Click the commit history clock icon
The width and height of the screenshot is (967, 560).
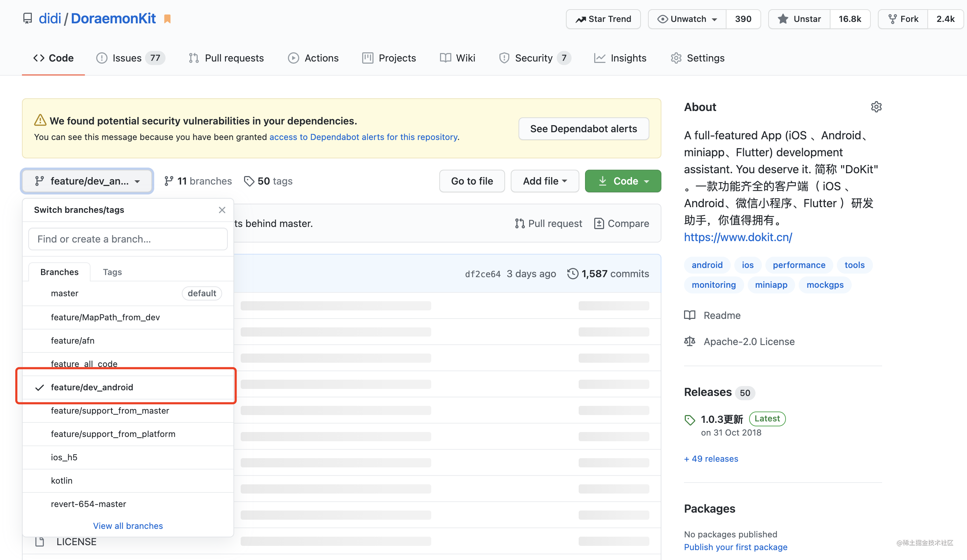pos(573,274)
